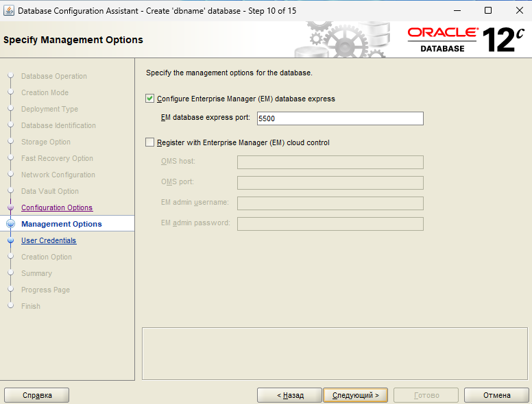The width and height of the screenshot is (532, 404).
Task: Click the EM database express port field
Action: [x=340, y=118]
